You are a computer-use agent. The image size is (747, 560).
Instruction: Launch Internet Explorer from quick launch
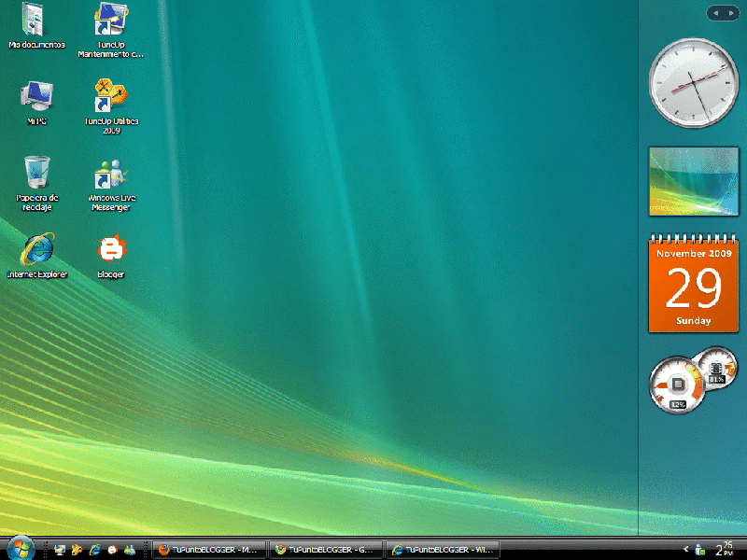(95, 550)
